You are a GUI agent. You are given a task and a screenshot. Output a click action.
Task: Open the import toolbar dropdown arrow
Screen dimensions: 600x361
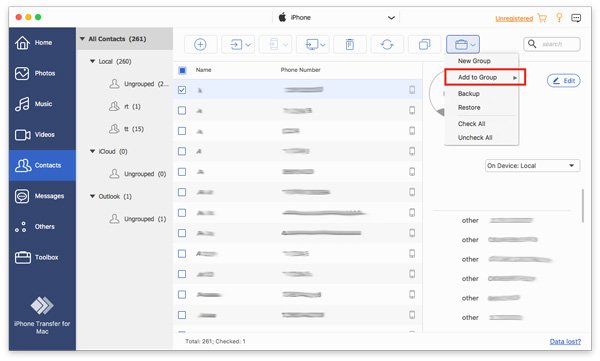[248, 45]
